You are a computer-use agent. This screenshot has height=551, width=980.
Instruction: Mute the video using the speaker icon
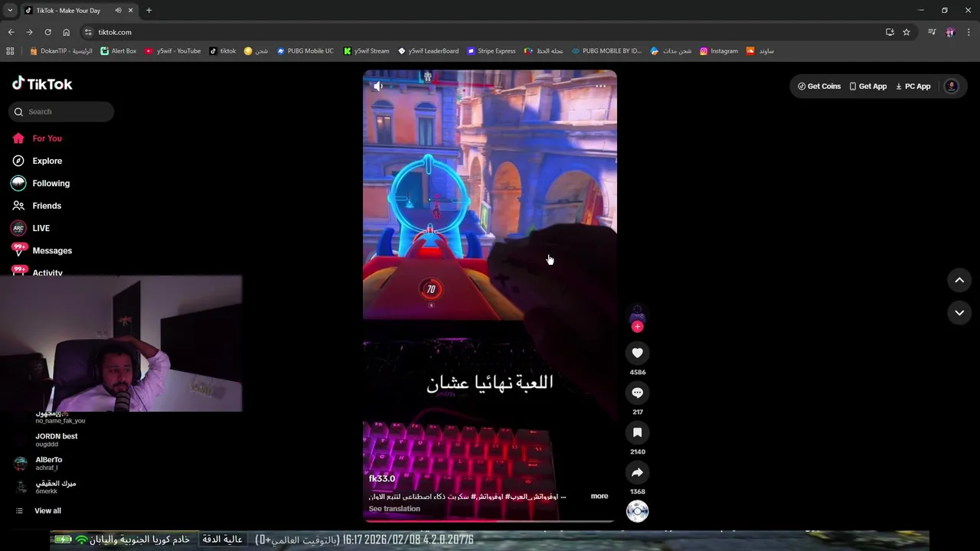tap(378, 86)
